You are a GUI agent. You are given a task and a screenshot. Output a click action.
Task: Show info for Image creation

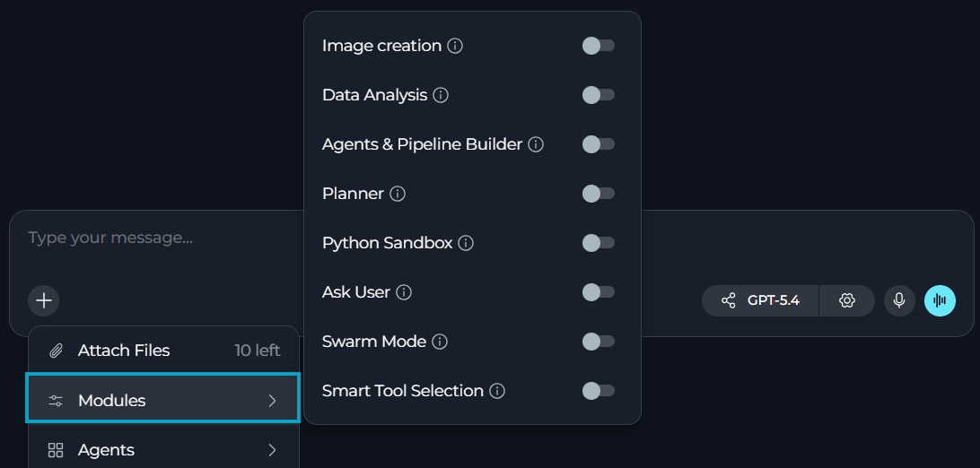click(x=455, y=47)
